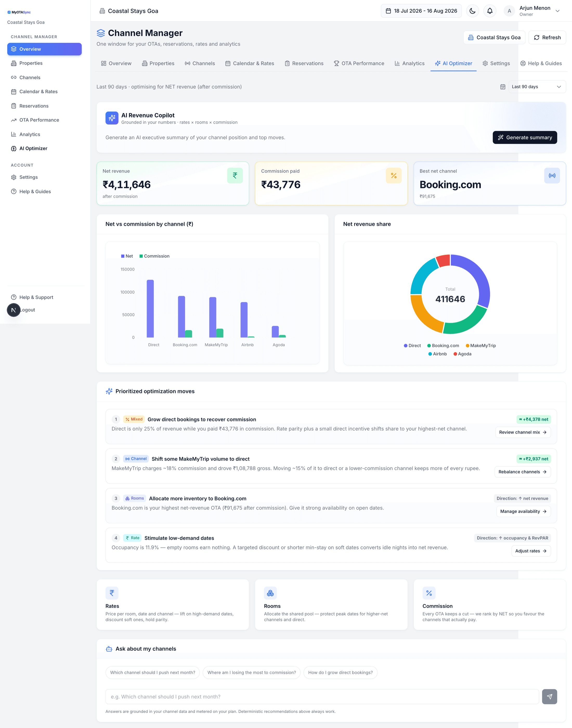The width and height of the screenshot is (572, 728).
Task: Click Analytics bar chart icon in sidebar
Action: click(x=14, y=134)
